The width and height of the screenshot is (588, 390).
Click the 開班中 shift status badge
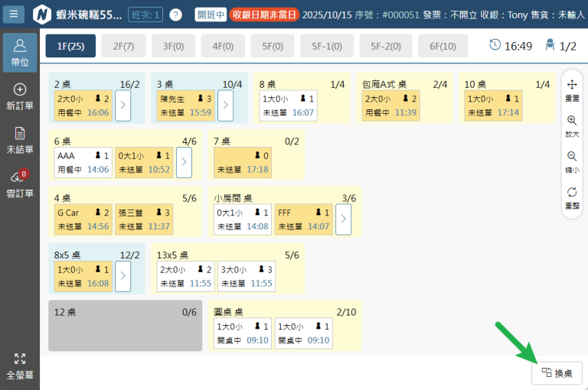210,15
